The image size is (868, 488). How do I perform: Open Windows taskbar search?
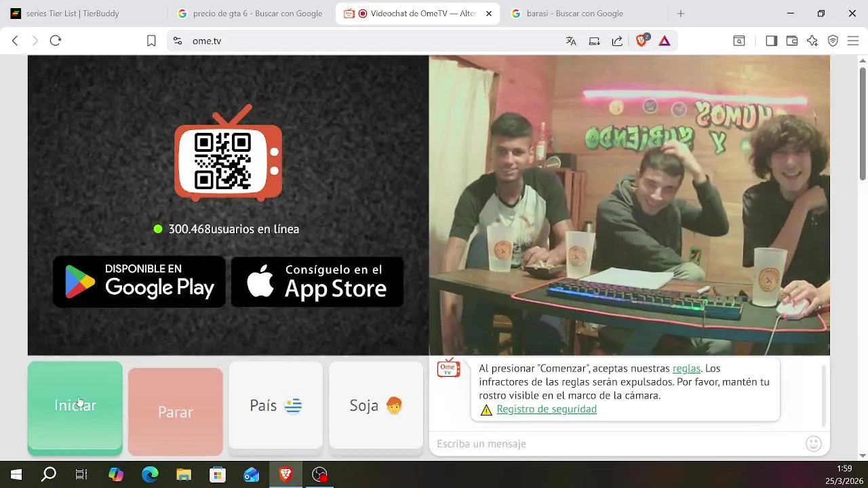[x=49, y=474]
